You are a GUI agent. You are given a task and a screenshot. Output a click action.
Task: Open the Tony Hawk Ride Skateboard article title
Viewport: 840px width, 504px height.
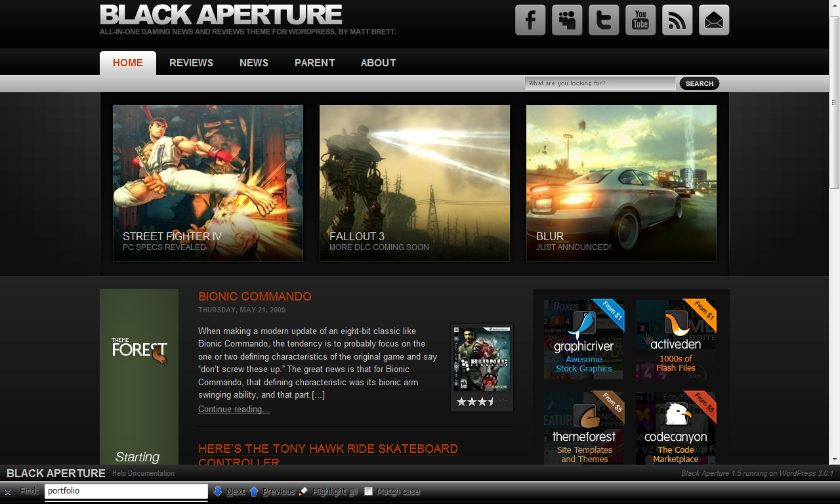[x=328, y=455]
